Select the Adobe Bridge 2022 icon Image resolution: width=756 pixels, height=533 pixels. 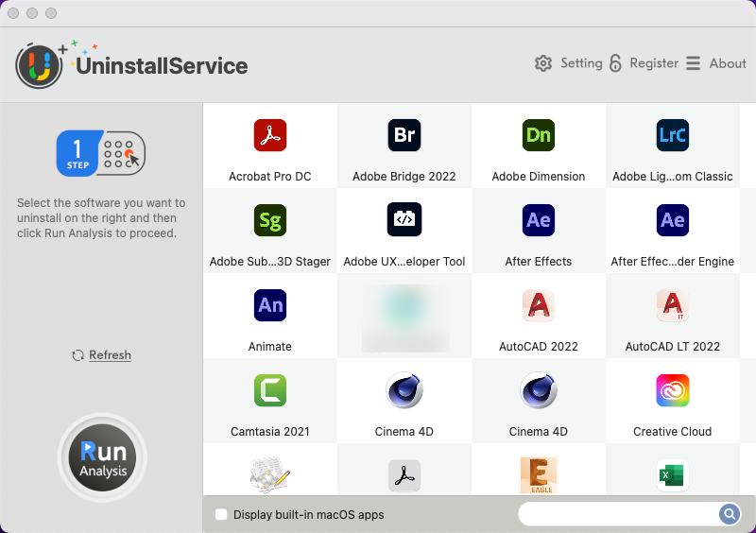click(x=404, y=135)
